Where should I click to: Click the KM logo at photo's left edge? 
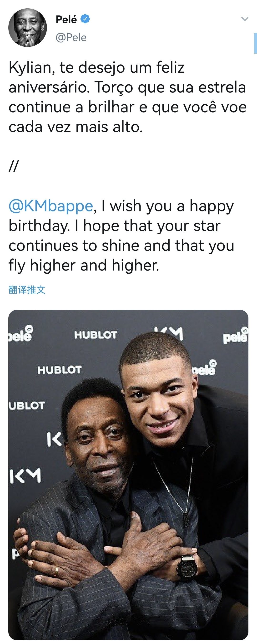tap(25, 475)
